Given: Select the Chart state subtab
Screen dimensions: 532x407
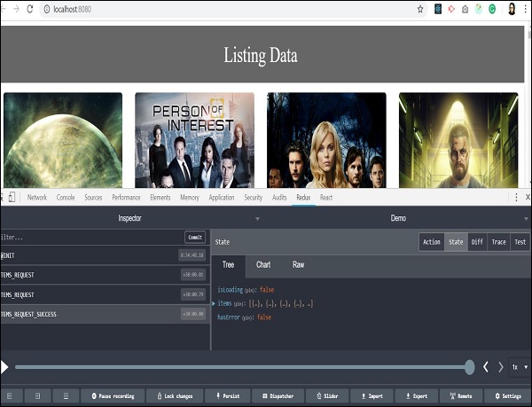Looking at the screenshot, I should 263,265.
